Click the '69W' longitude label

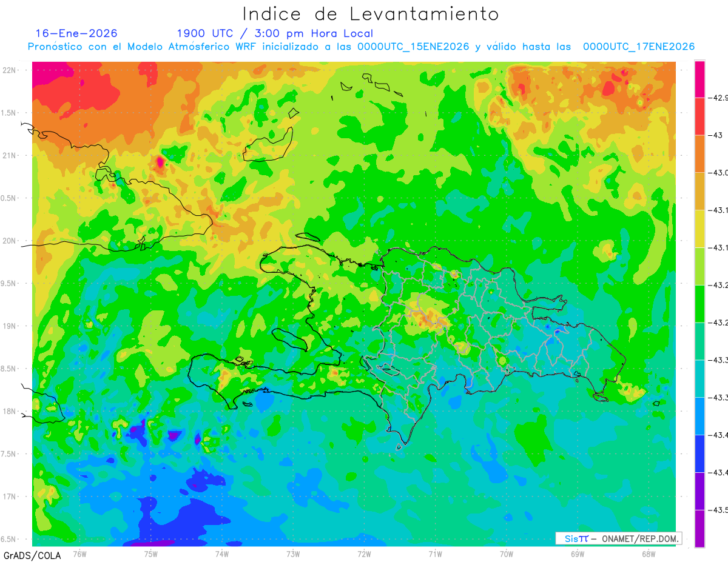(x=578, y=554)
